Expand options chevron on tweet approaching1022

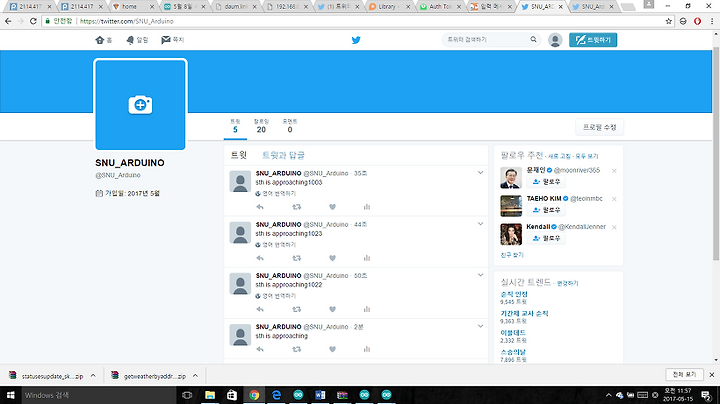480,275
